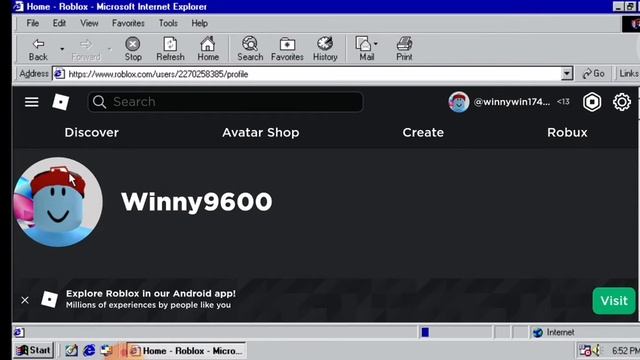Click the page icon in the address bar
Viewport: 640px width, 360px height.
(59, 74)
